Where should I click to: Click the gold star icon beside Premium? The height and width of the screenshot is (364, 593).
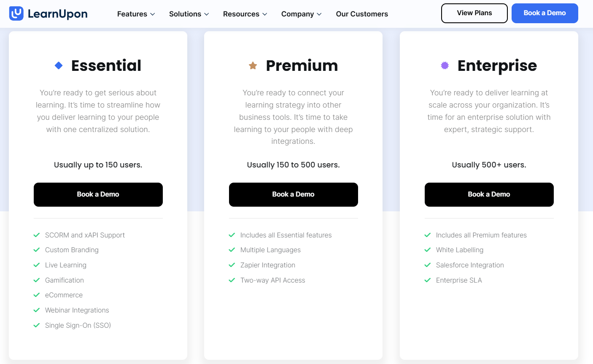(x=253, y=65)
